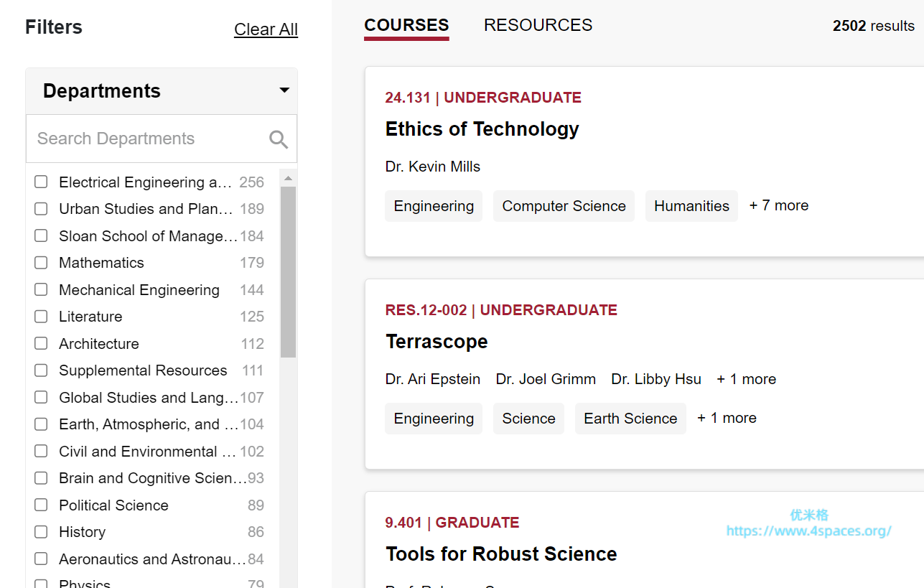Click the Computer Science topic tag

pyautogui.click(x=564, y=206)
